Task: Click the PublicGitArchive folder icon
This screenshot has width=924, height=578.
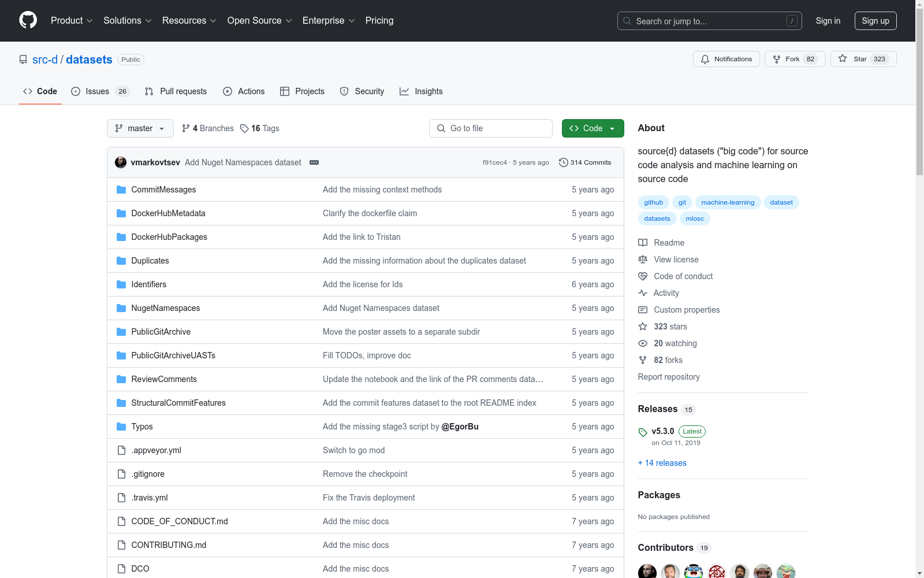Action: pyautogui.click(x=121, y=332)
